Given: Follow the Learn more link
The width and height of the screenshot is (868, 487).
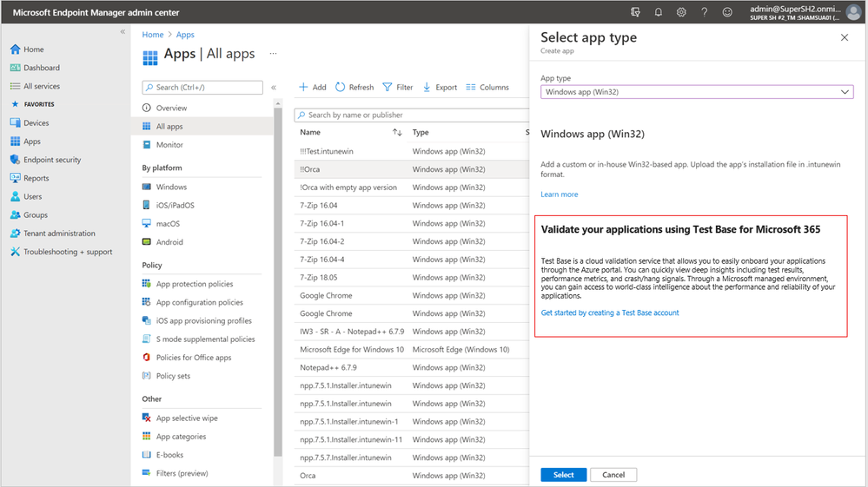Looking at the screenshot, I should (x=559, y=194).
